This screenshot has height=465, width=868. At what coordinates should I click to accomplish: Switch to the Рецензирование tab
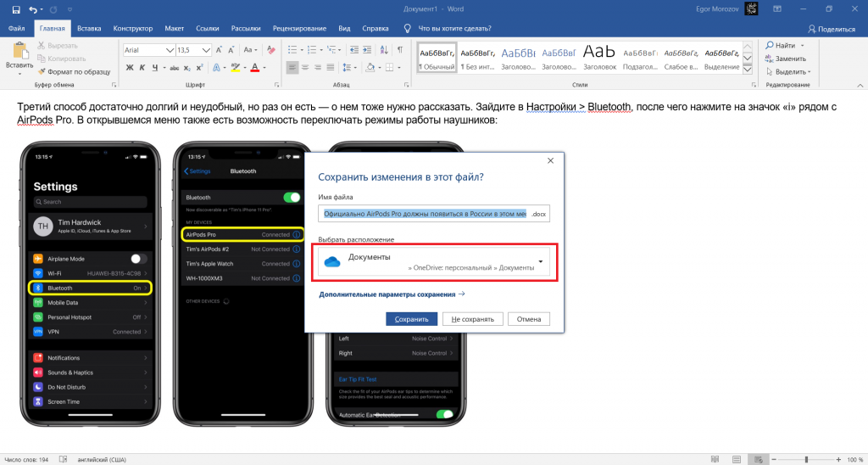(x=299, y=29)
